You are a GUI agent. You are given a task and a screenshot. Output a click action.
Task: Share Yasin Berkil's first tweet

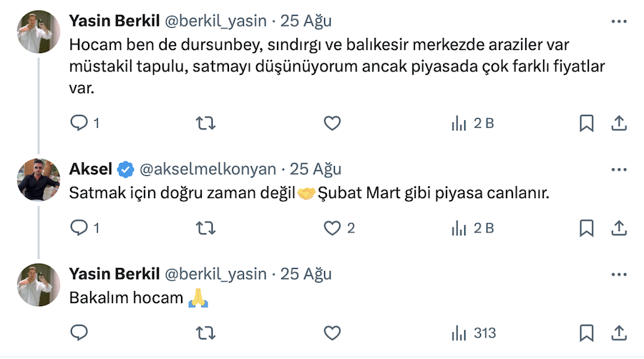coord(619,124)
